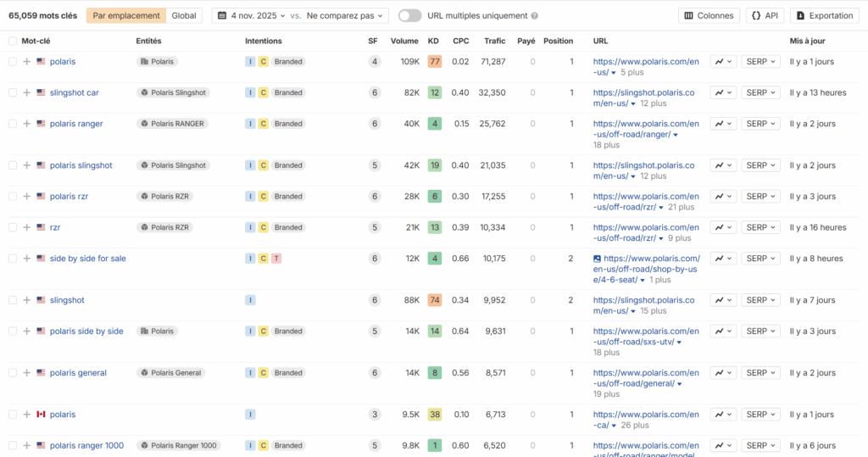Click the Branded tag in 'polaris side by side' row

pos(288,332)
